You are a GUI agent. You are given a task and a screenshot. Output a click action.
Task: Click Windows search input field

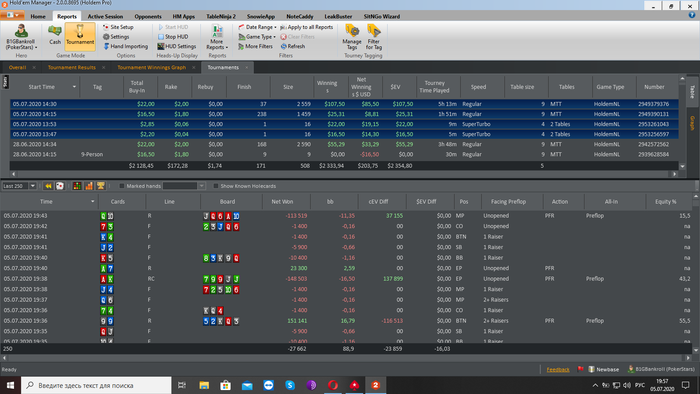click(96, 385)
